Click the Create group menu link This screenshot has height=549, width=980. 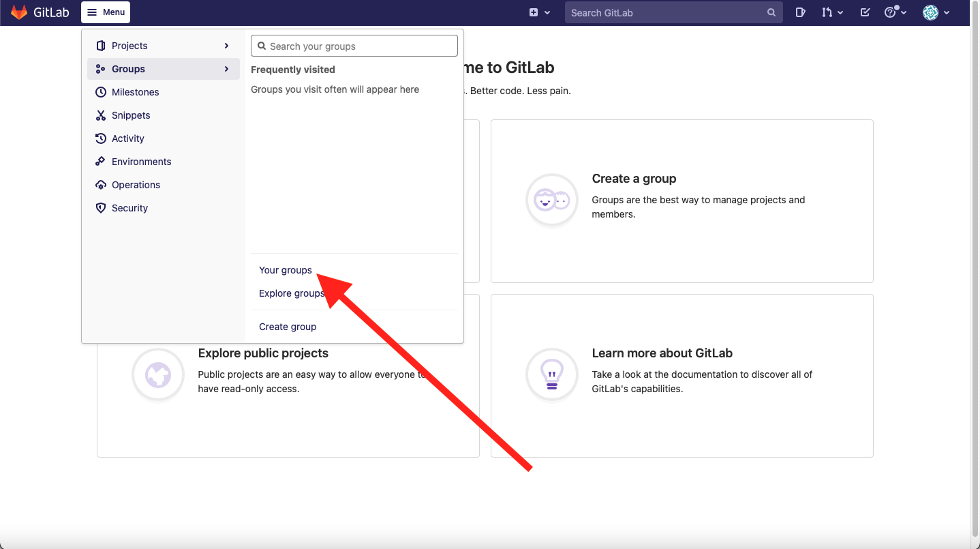[288, 327]
